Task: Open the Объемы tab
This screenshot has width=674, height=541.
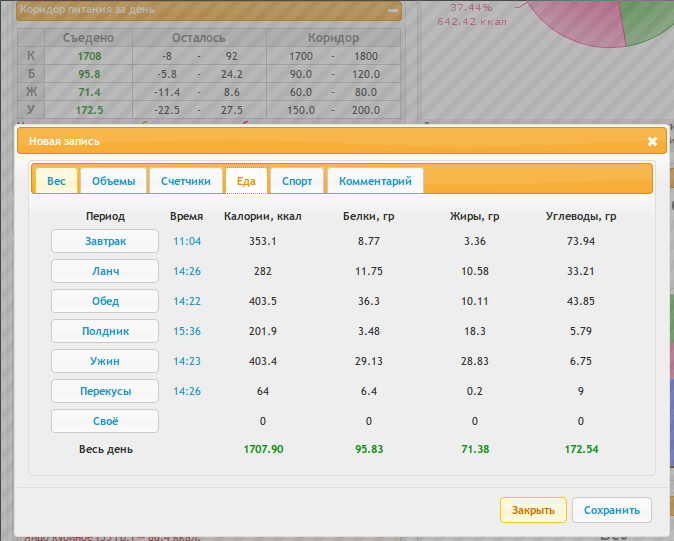Action: pyautogui.click(x=113, y=181)
